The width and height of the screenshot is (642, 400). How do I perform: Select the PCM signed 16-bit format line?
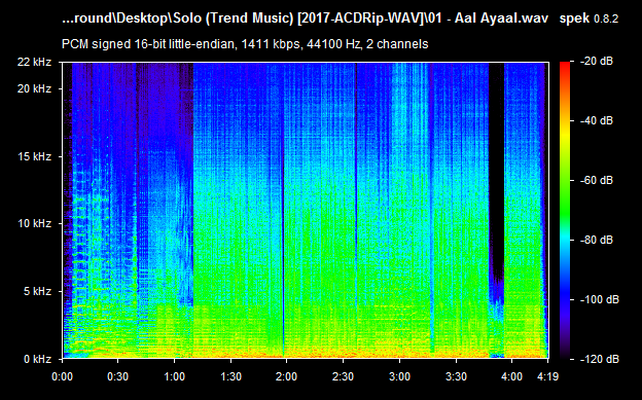coord(245,44)
